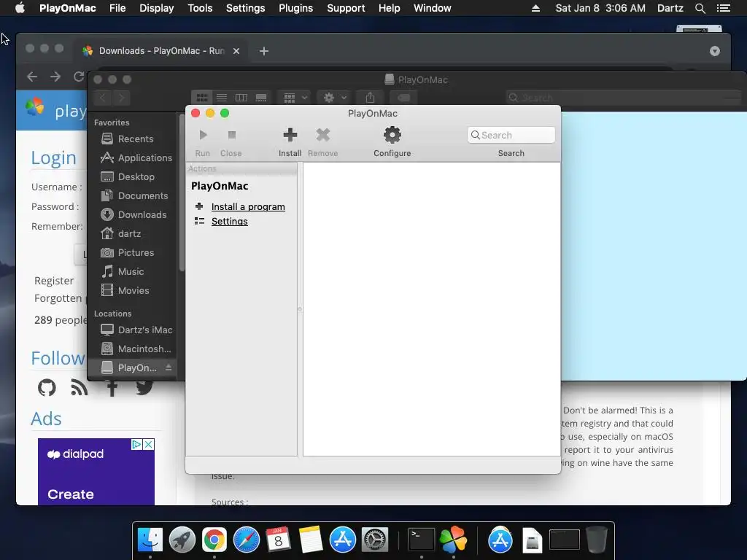This screenshot has height=560, width=747.
Task: Open the Support menu
Action: click(x=346, y=8)
